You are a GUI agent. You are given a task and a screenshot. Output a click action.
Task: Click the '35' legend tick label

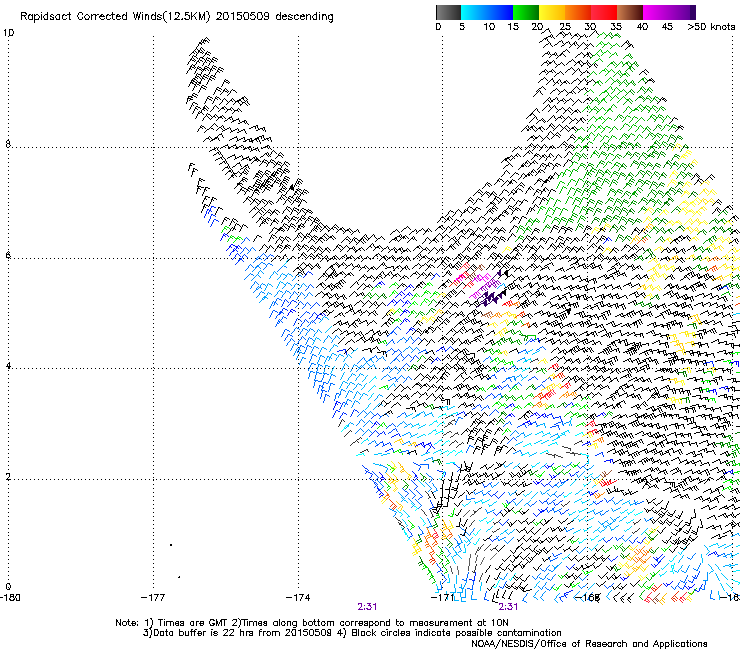click(615, 27)
